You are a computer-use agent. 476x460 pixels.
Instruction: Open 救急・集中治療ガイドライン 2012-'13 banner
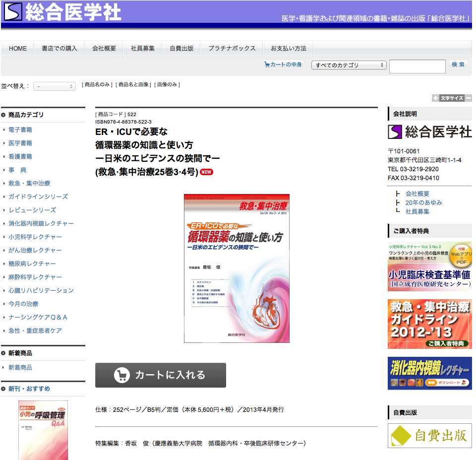coord(429,324)
